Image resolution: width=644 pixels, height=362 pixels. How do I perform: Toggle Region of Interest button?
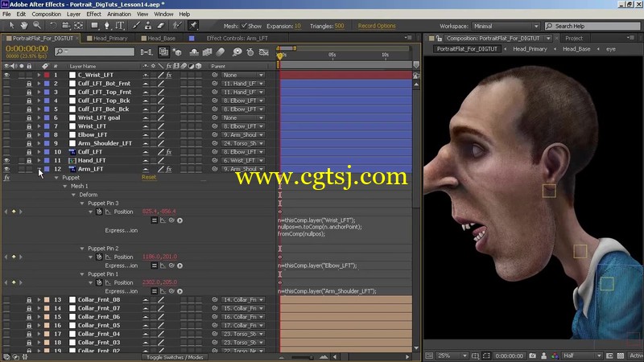(487, 356)
